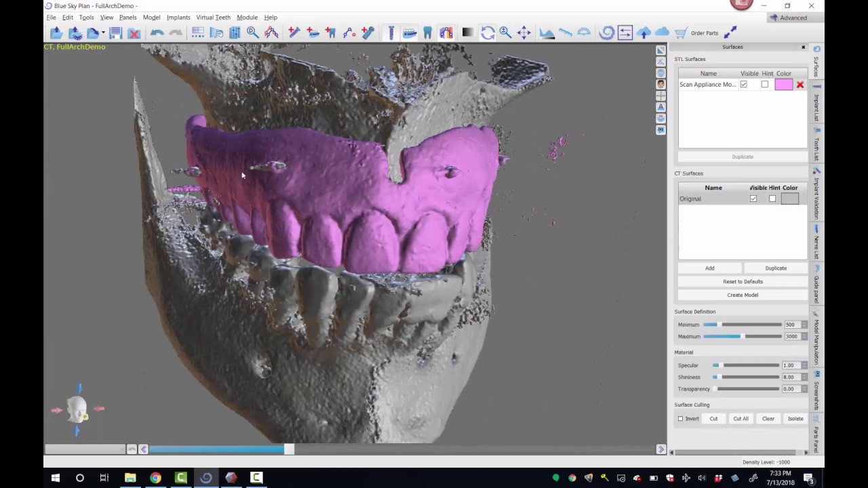Click the Shininess value spinner arrows
This screenshot has height=488, width=868.
(x=804, y=377)
